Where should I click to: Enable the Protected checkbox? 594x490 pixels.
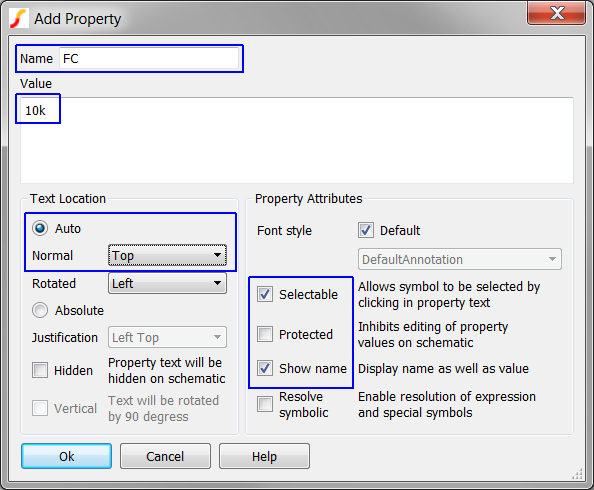coord(265,334)
